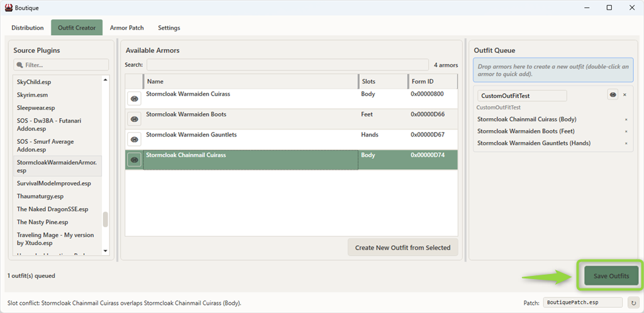
Task: Click the refresh icon beside the patch field
Action: [634, 302]
